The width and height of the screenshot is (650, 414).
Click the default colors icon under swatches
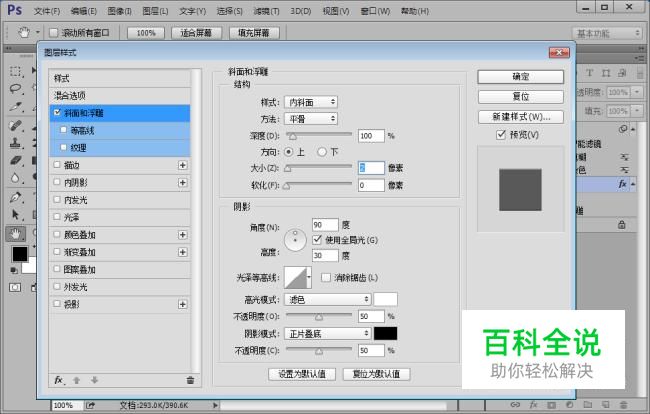[14, 271]
